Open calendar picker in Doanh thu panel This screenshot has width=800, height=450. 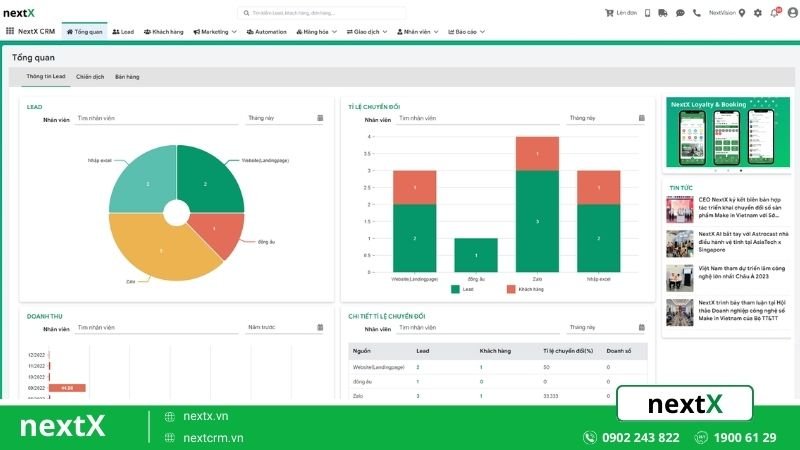[x=320, y=327]
